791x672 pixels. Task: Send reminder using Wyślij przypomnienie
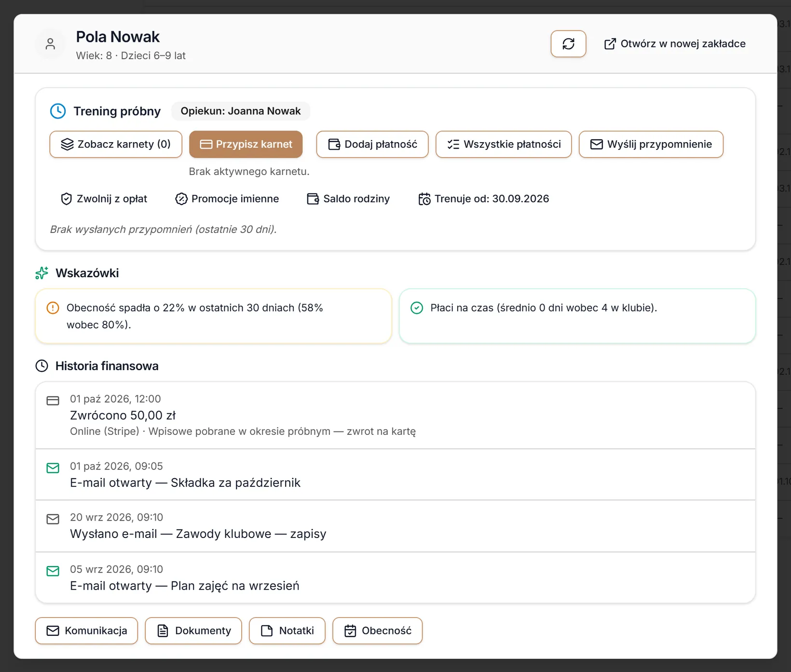[x=651, y=144]
